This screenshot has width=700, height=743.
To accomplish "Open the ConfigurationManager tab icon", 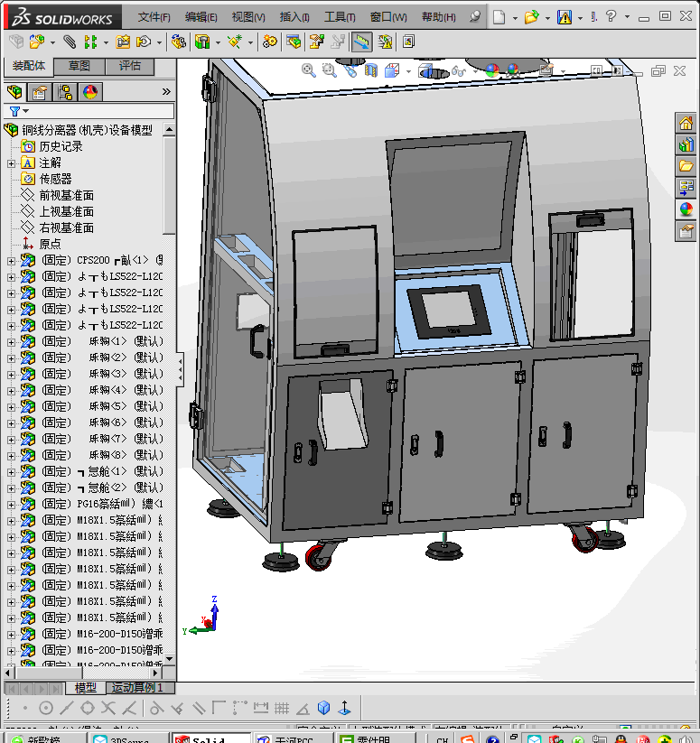I will [x=65, y=91].
